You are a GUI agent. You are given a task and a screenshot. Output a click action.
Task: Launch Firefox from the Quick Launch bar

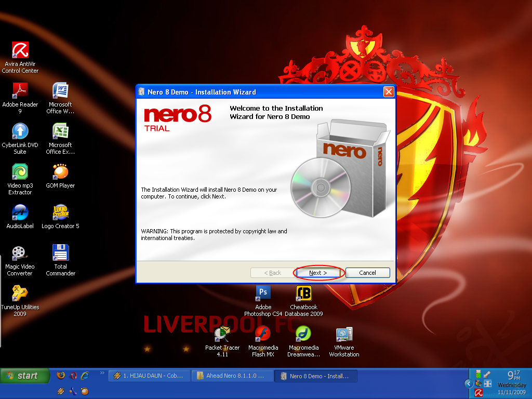pos(61,375)
